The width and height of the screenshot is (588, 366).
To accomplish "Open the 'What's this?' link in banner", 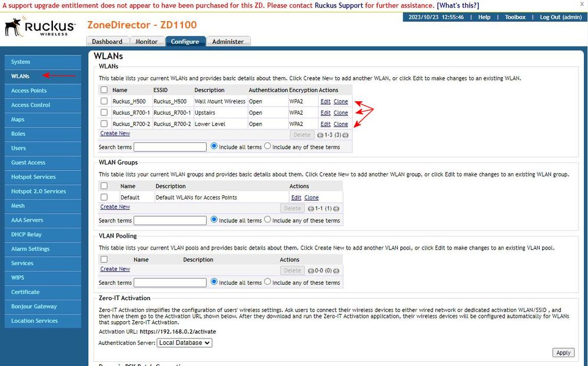I will (457, 5).
